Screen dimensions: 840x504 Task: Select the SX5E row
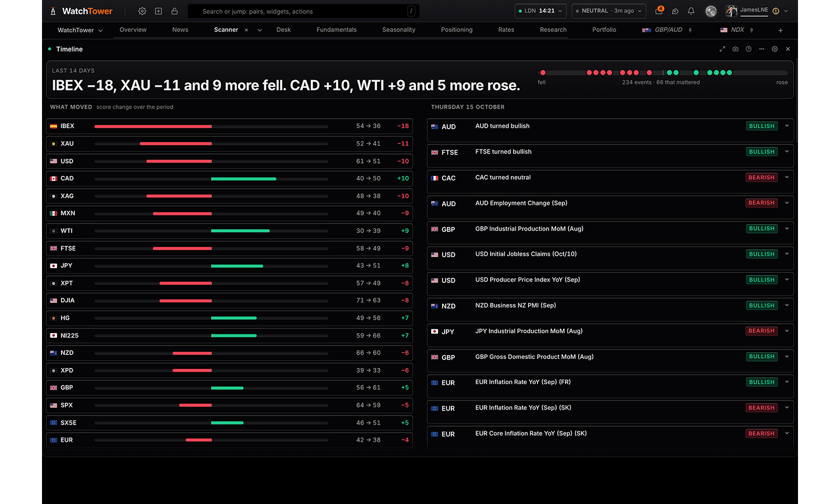pos(230,423)
